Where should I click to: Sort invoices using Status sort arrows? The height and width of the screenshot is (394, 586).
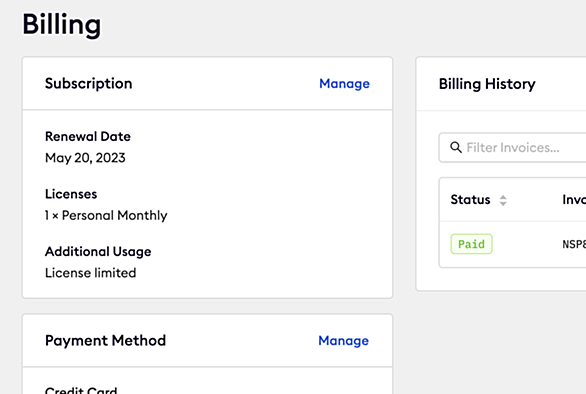[503, 200]
